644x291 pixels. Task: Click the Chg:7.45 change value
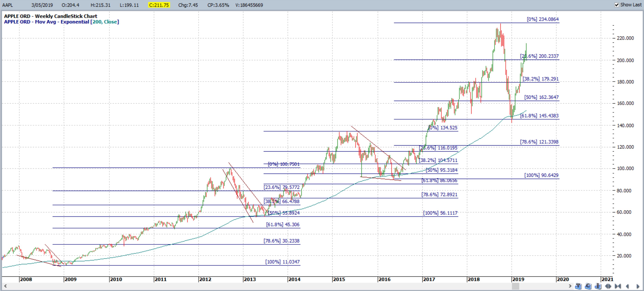(x=188, y=5)
